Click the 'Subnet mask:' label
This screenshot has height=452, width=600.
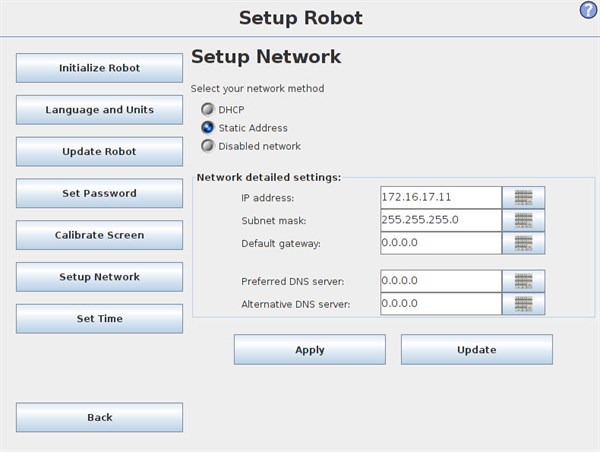pos(274,221)
